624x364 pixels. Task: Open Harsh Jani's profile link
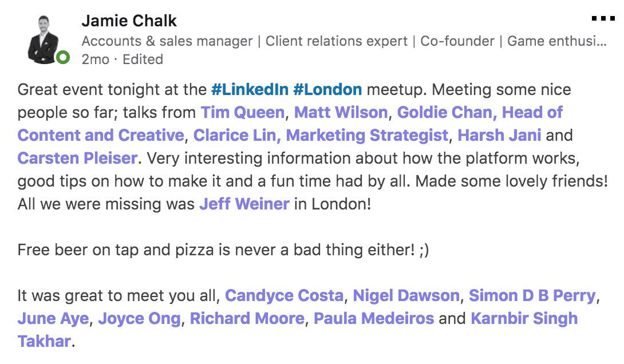(500, 135)
